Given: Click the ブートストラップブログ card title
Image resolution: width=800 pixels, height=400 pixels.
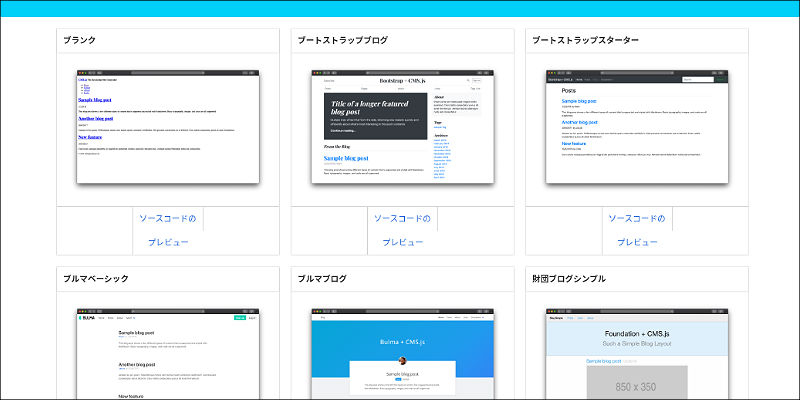Looking at the screenshot, I should [x=343, y=40].
